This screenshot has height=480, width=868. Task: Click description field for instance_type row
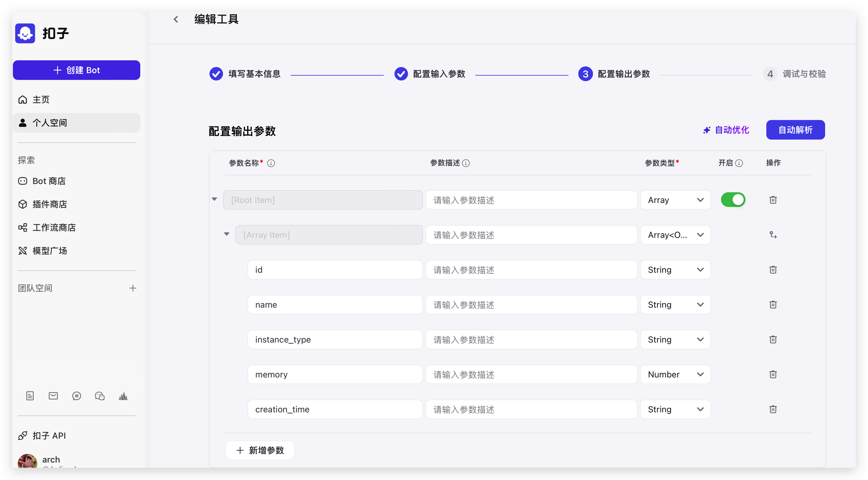click(531, 339)
